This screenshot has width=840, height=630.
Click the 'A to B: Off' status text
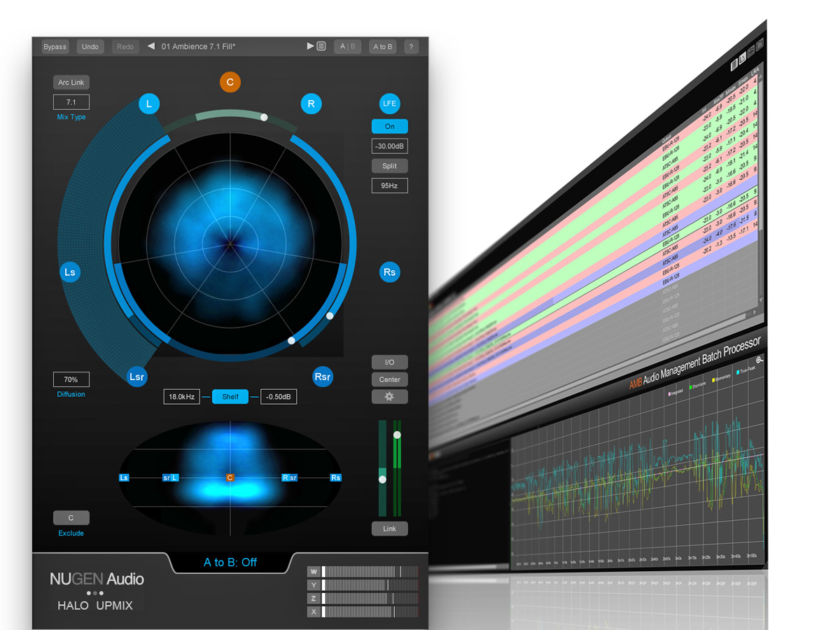tap(230, 562)
